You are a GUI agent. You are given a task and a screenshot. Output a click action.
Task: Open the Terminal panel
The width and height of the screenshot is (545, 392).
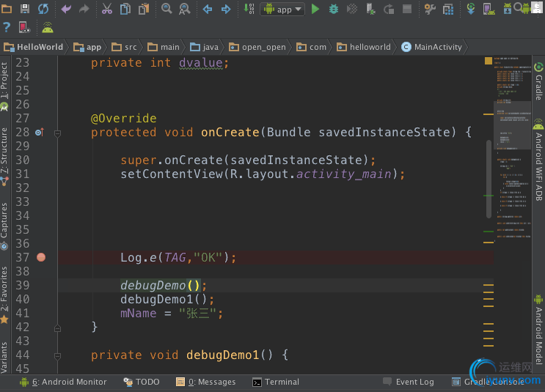pos(276,382)
